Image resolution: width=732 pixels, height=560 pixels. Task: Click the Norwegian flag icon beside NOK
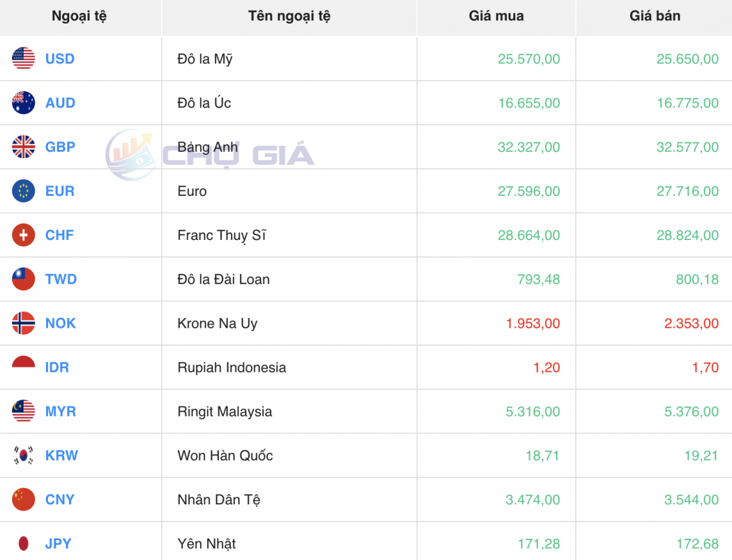23,323
